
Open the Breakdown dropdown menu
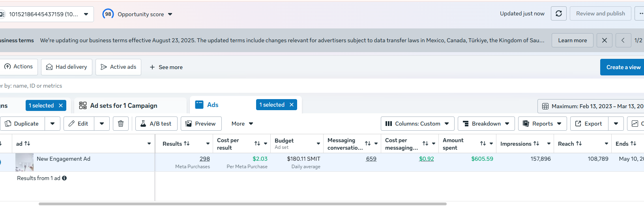pyautogui.click(x=486, y=124)
